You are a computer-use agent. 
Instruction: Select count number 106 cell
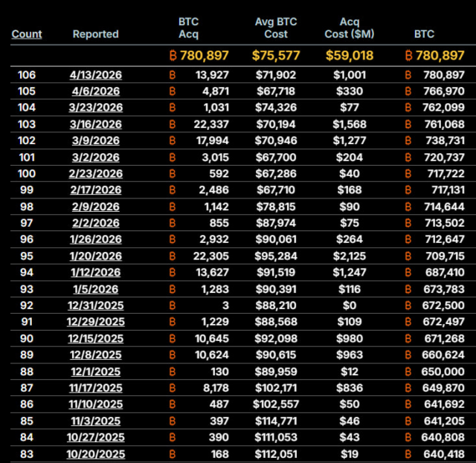point(27,75)
